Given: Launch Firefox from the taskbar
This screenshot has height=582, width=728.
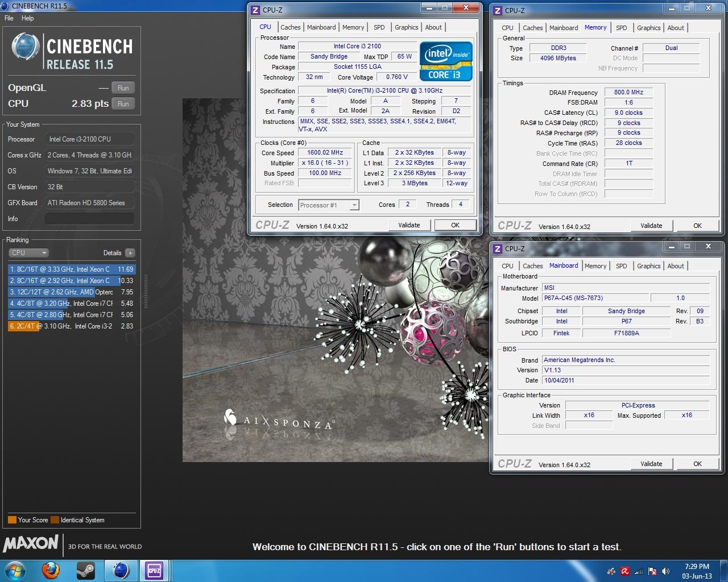Looking at the screenshot, I should click(x=51, y=570).
